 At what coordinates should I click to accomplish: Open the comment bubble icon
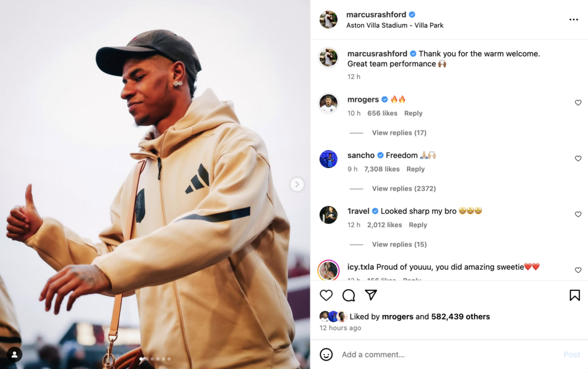349,295
